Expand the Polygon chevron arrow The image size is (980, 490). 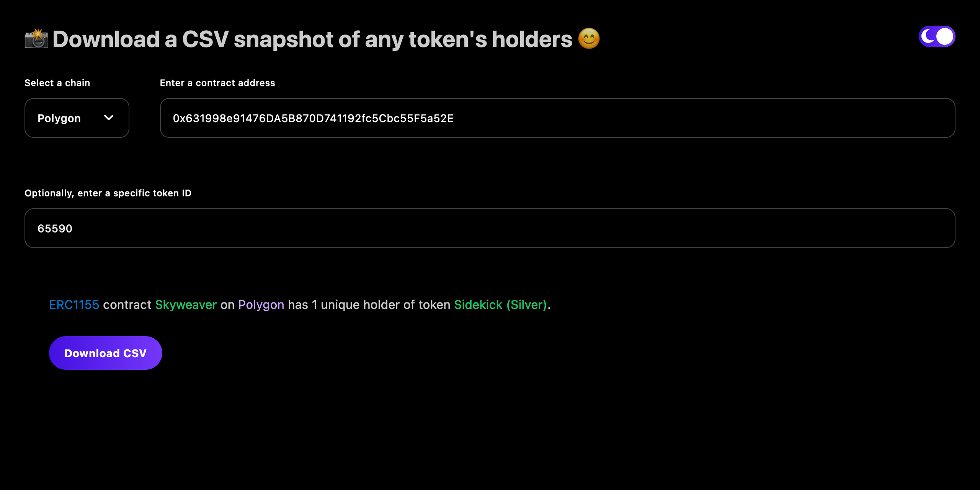(x=108, y=118)
